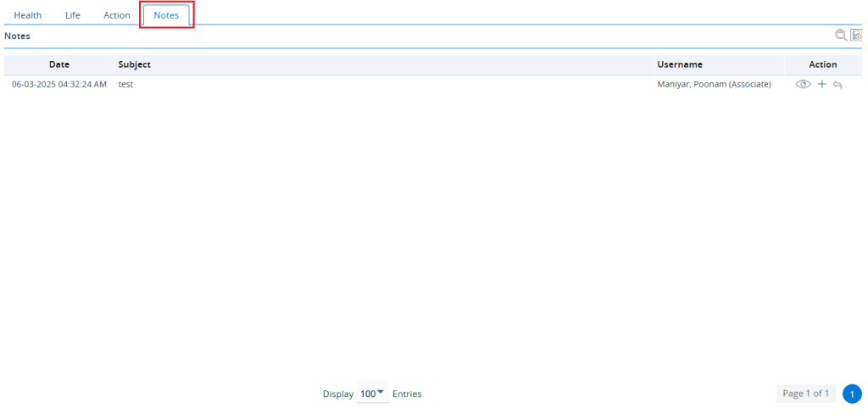
Task: Expand the Display 100 entries dropdown
Action: 371,394
